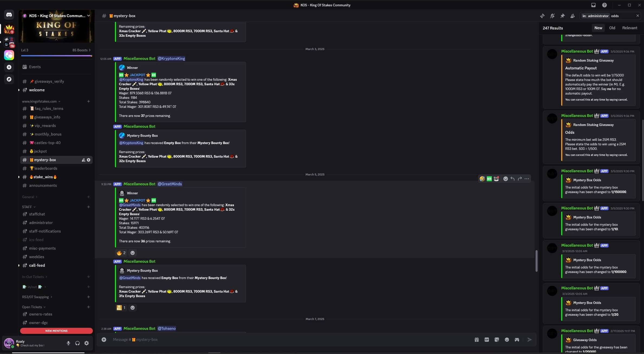
Task: Open Threads icon in channel header
Action: click(x=542, y=16)
